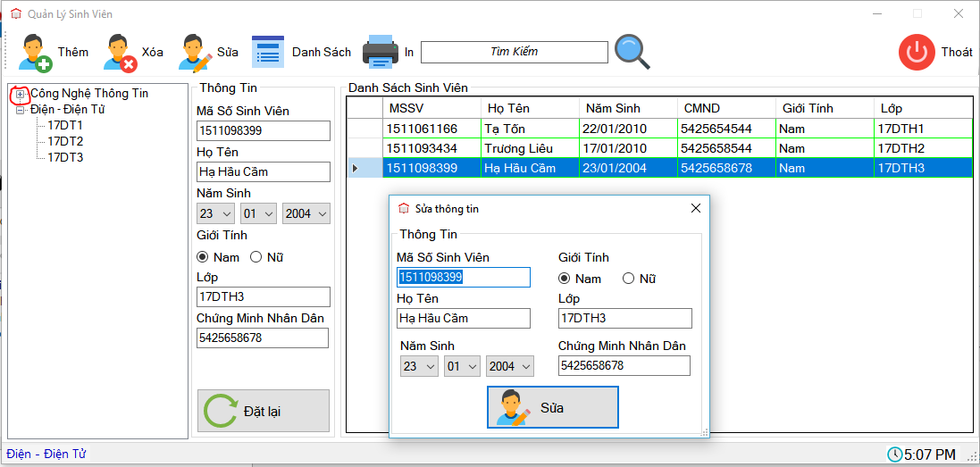This screenshot has width=980, height=467.
Task: Click the Thêm add-student icon
Action: tap(36, 53)
